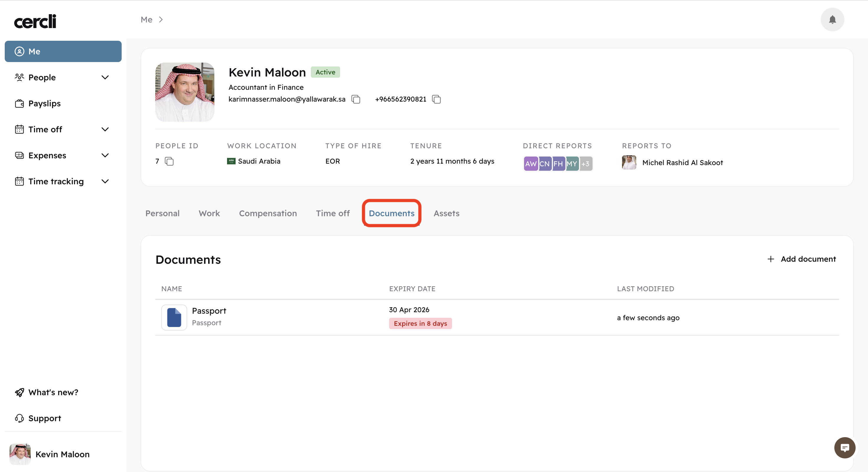The width and height of the screenshot is (868, 472).
Task: Expand the Time tracking sidebar menu
Action: 105,181
